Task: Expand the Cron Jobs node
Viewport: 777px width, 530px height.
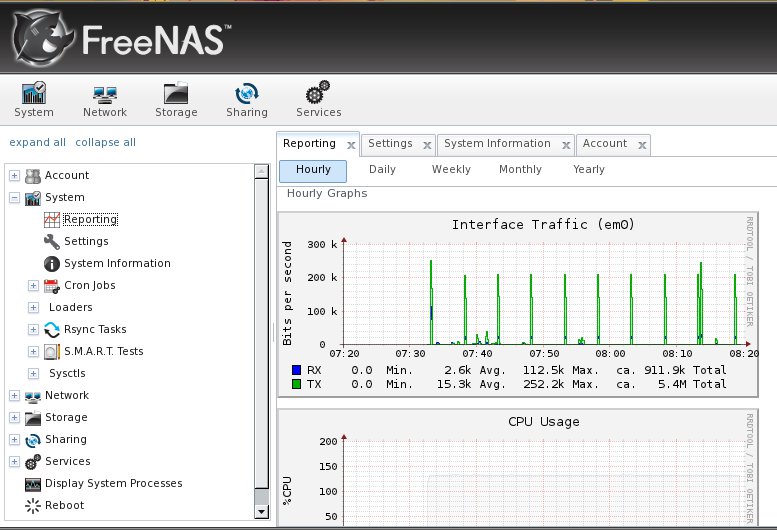Action: [33, 285]
